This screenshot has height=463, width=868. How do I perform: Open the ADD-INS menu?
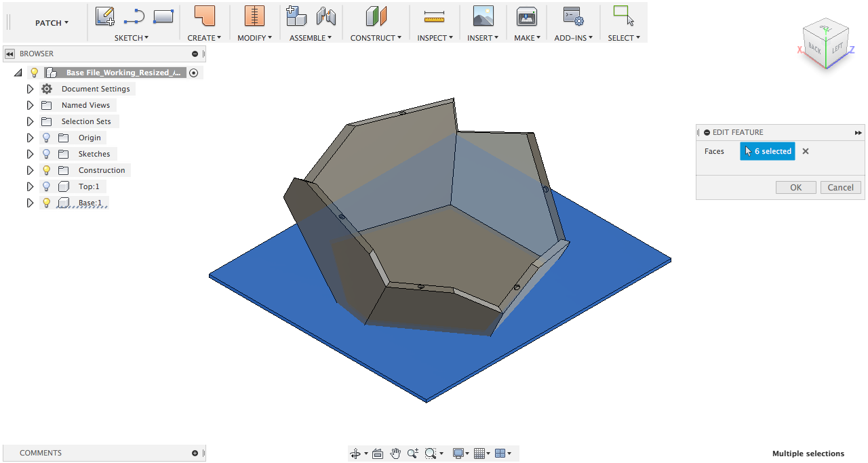[573, 38]
